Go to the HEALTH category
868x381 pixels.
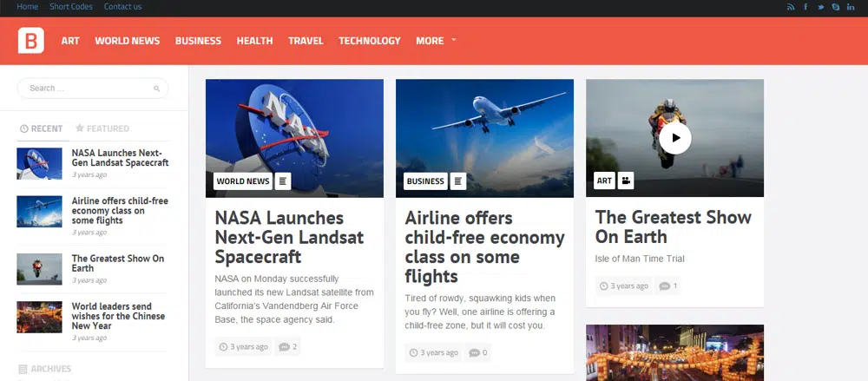tap(254, 41)
